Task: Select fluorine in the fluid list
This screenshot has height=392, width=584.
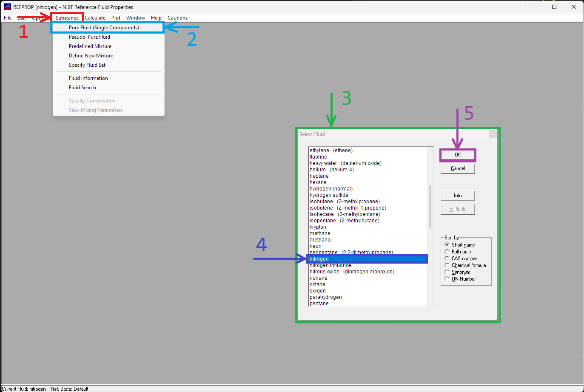Action: point(367,157)
